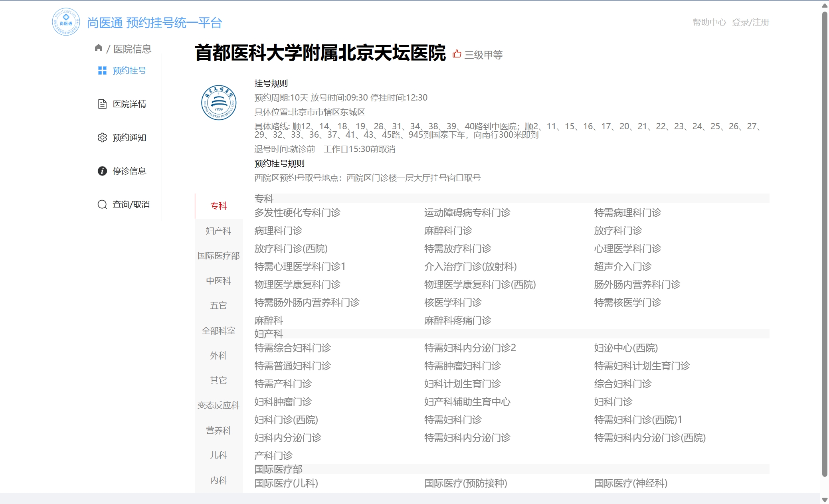Open 预约挂号 in the sidebar

129,71
